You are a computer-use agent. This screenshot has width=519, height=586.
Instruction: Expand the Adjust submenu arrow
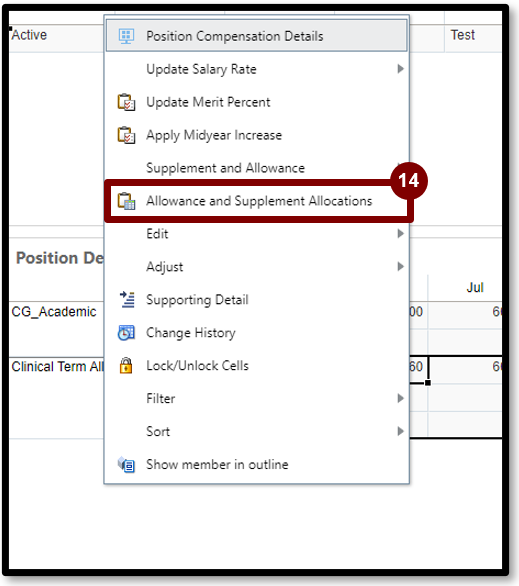coord(401,266)
